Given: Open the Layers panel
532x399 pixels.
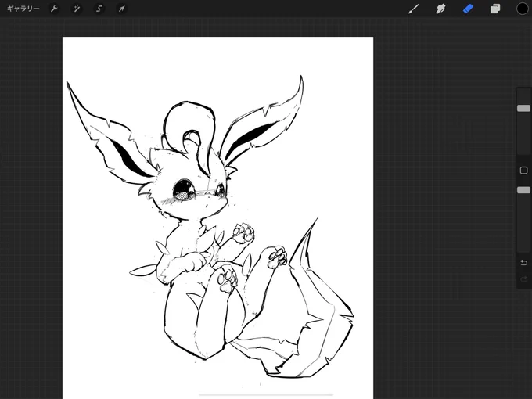Looking at the screenshot, I should click(x=495, y=9).
